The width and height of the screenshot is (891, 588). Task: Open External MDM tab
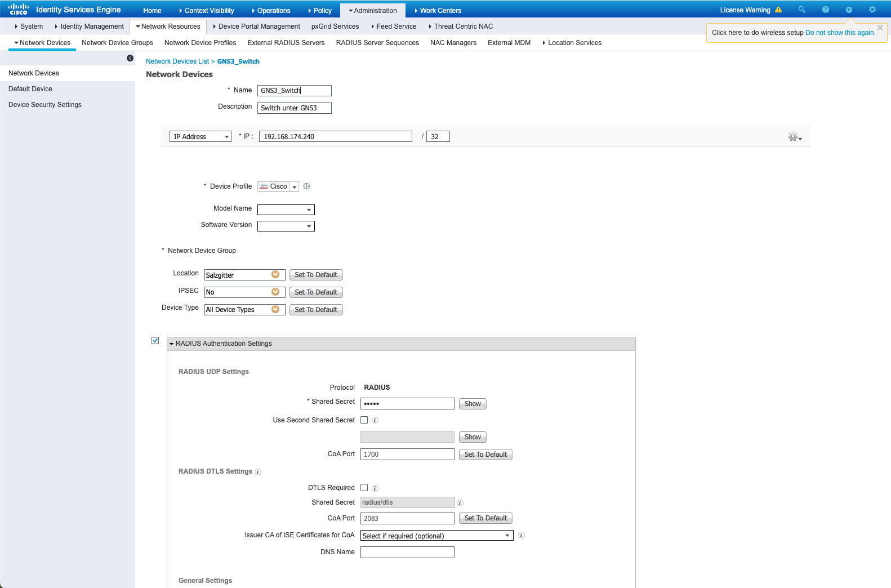[509, 43]
